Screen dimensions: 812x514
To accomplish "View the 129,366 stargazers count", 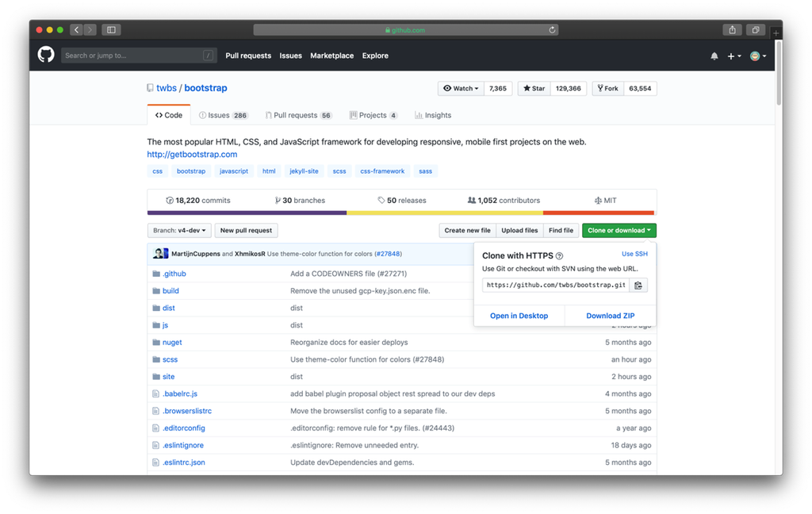I will pyautogui.click(x=568, y=89).
